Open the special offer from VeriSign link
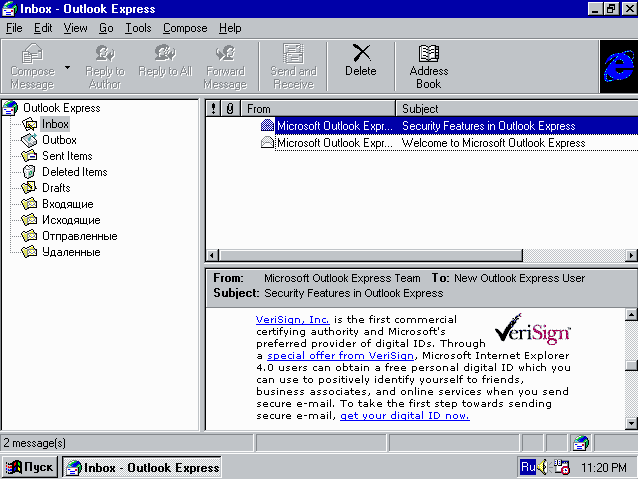Image resolution: width=638 pixels, height=479 pixels. [341, 356]
